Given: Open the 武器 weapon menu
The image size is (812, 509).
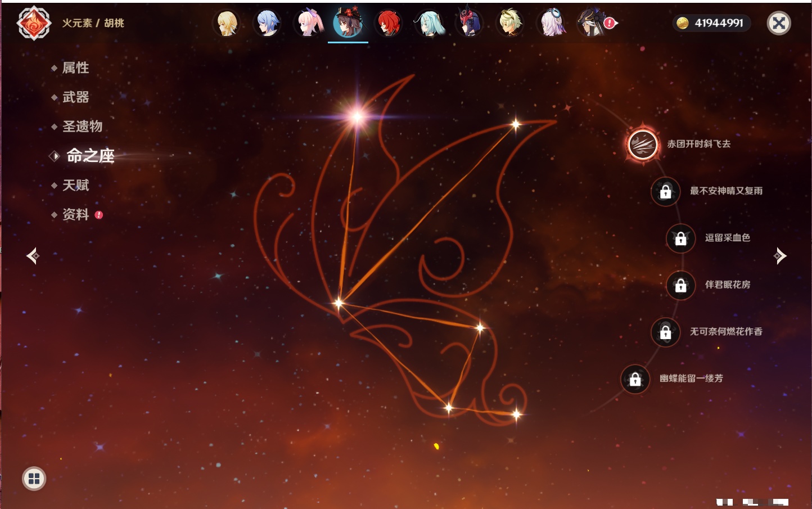Looking at the screenshot, I should 75,97.
